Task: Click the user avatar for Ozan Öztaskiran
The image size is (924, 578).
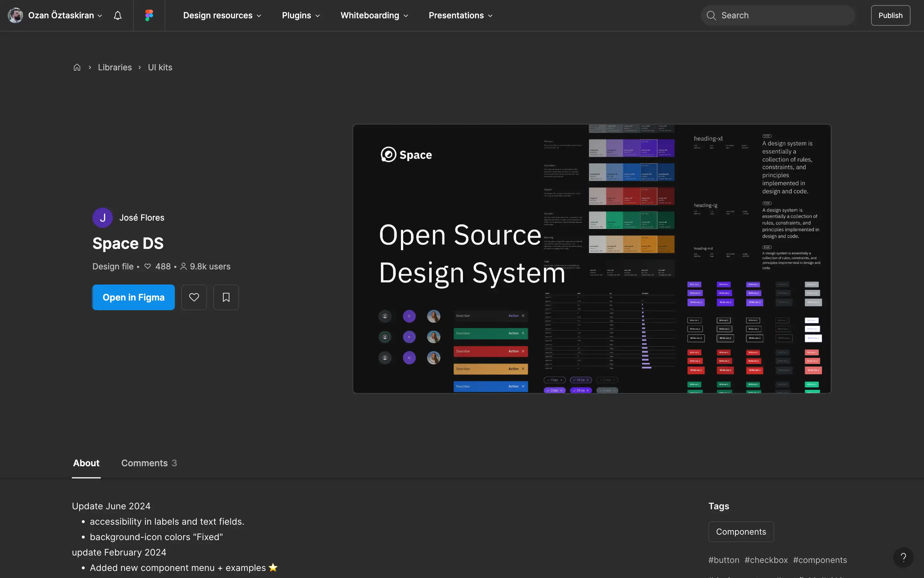Action: click(15, 15)
